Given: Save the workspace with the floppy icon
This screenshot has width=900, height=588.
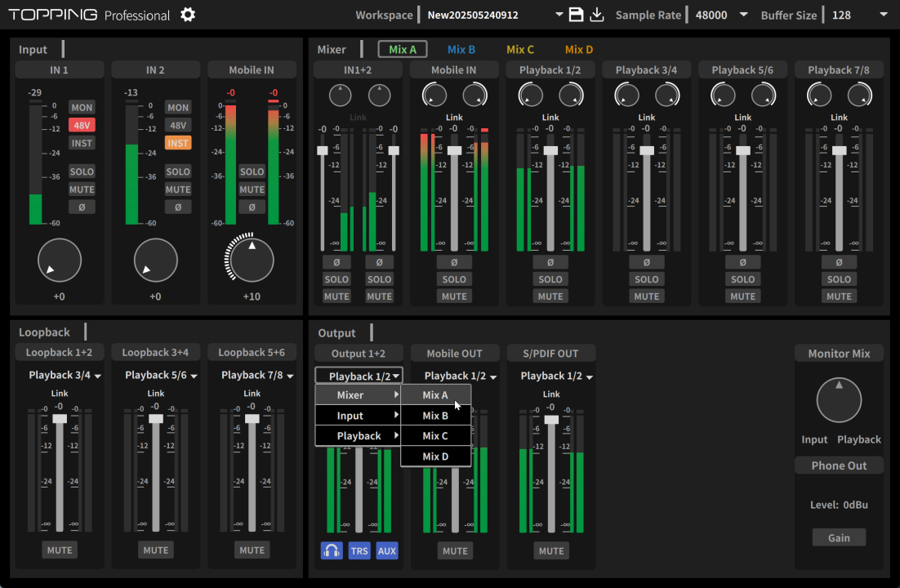Looking at the screenshot, I should coord(576,15).
